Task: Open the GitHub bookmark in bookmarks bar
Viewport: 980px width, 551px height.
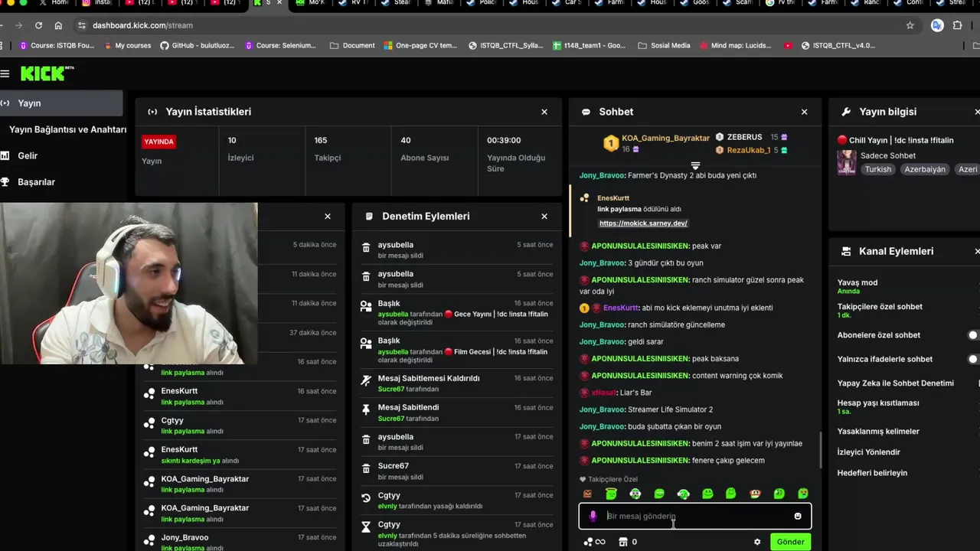Action: pos(197,45)
